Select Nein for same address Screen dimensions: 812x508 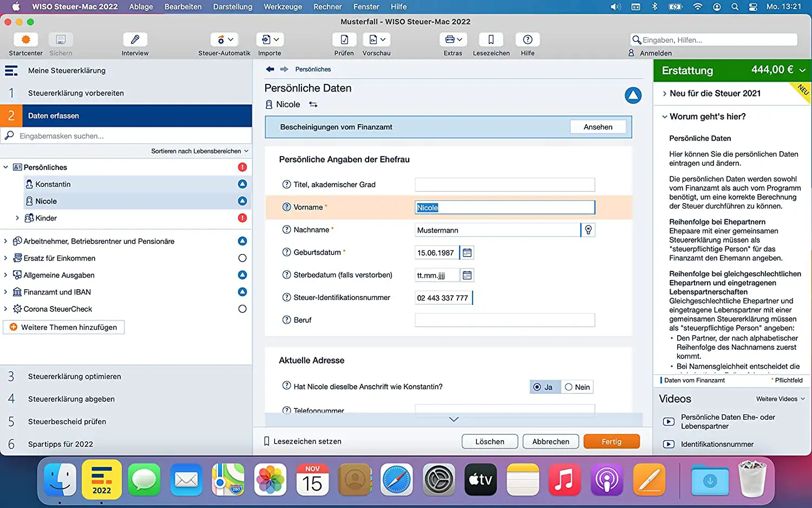577,387
